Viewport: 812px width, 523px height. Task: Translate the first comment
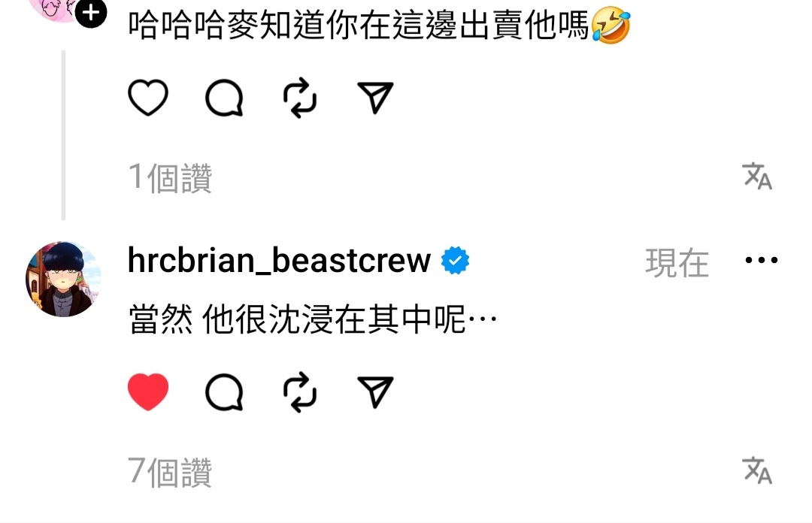pyautogui.click(x=757, y=176)
